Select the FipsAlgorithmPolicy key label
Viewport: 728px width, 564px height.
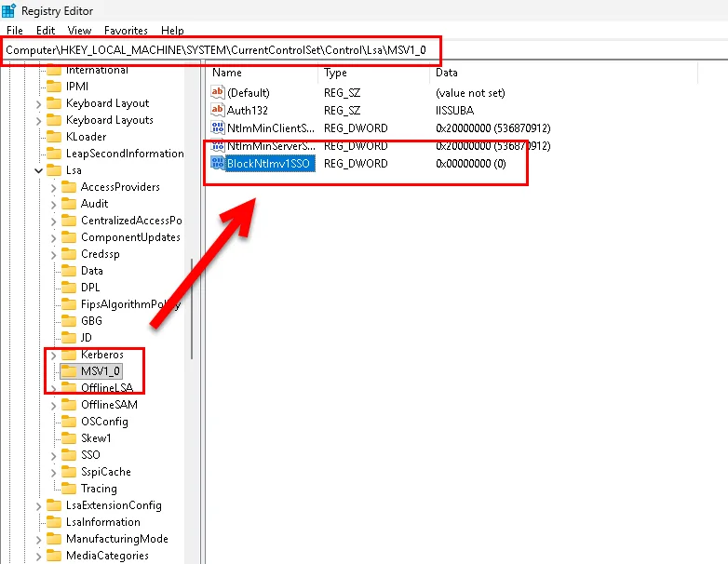pos(130,304)
